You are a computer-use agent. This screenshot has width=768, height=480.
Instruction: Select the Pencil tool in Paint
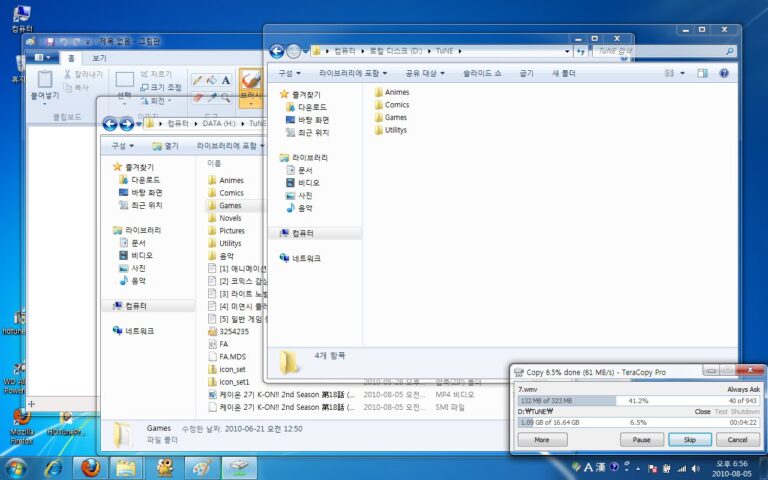coord(198,80)
